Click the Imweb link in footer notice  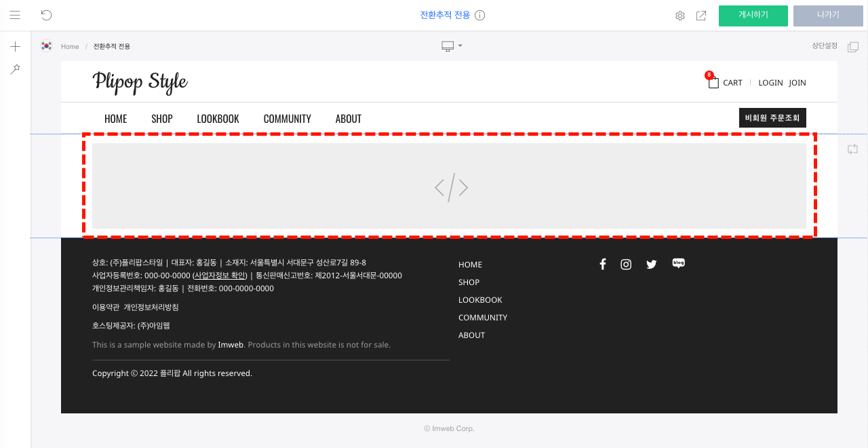[x=231, y=345]
